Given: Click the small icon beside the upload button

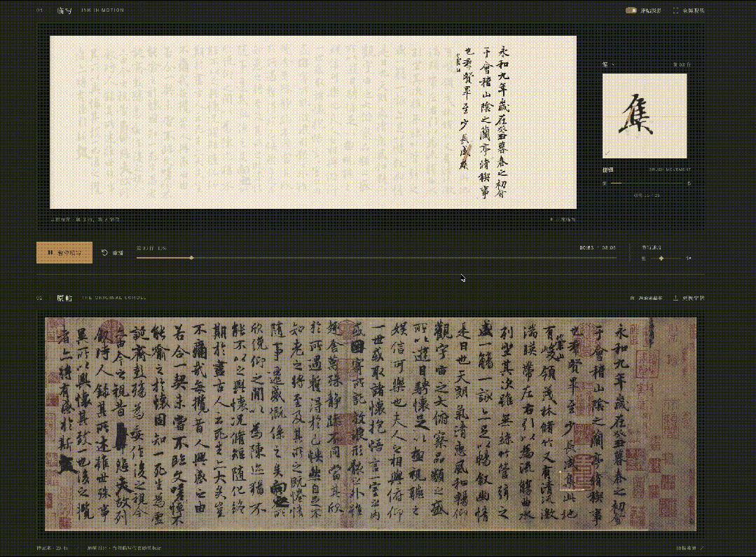Looking at the screenshot, I should (x=633, y=298).
